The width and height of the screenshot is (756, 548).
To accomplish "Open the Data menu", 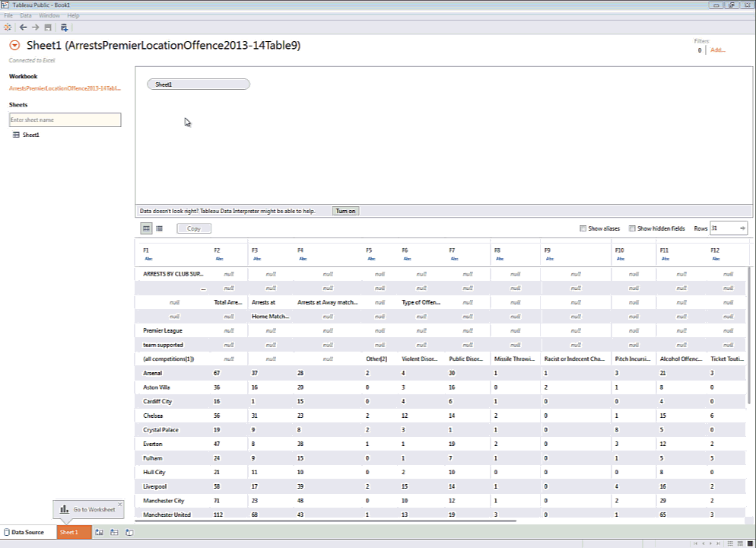I will [26, 15].
